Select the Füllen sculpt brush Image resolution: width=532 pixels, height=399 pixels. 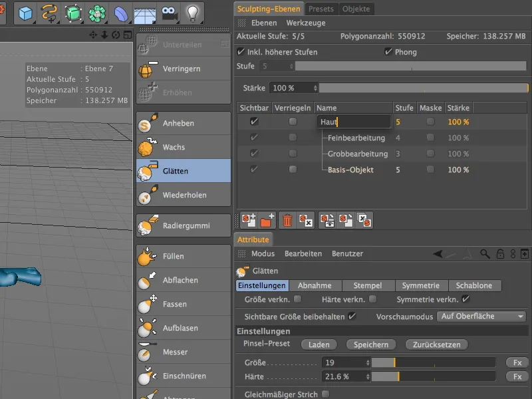tap(184, 256)
